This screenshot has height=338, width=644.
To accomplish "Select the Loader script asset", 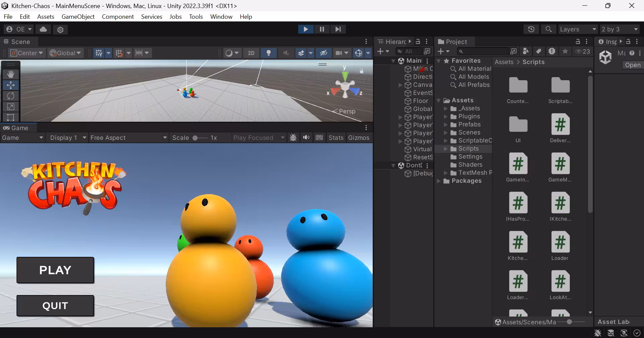I will 560,246.
